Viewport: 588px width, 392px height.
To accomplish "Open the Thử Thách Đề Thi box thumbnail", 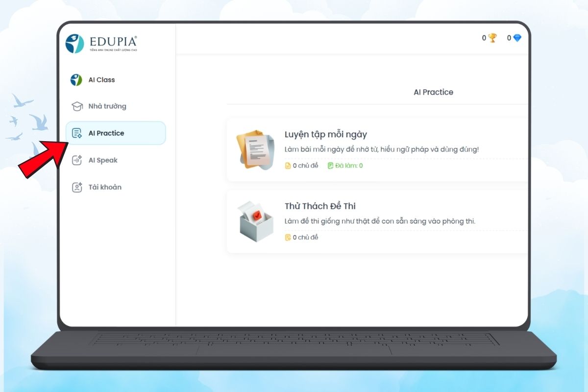I will (255, 221).
